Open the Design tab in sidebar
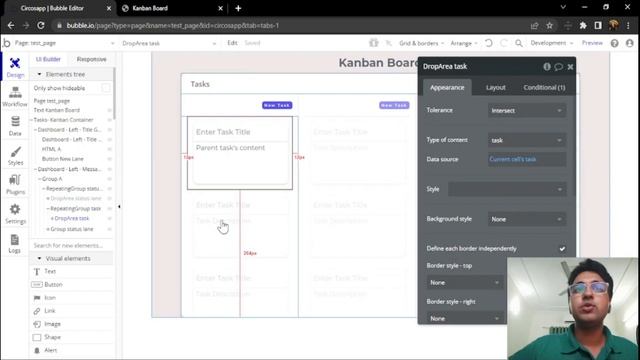Viewport: 640px width, 360px height. coord(15,67)
